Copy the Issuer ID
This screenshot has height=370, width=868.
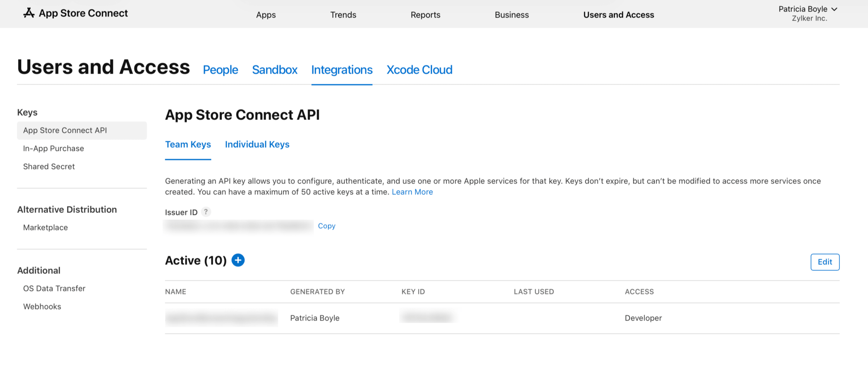click(x=326, y=226)
